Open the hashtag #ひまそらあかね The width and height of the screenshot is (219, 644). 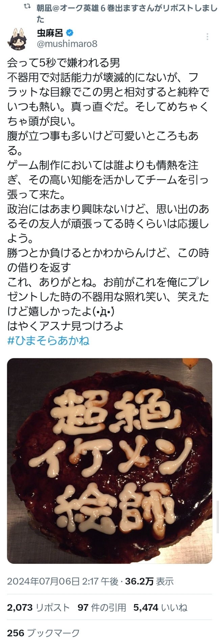pos(48,340)
